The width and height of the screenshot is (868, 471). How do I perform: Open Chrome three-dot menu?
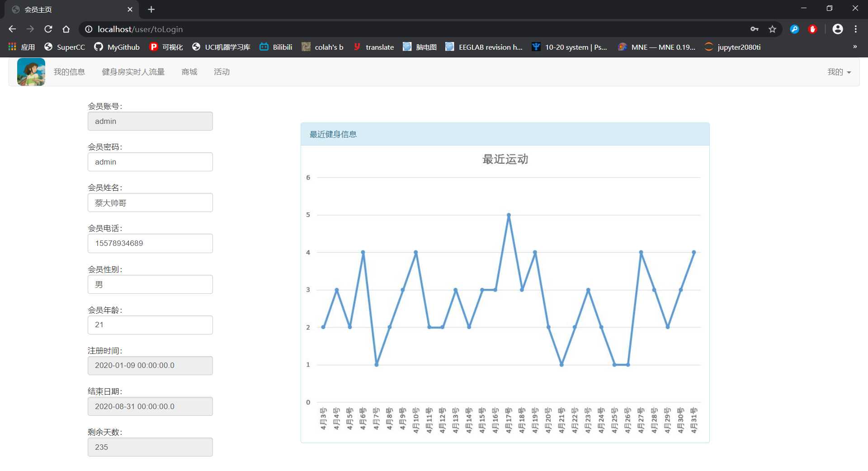click(855, 29)
